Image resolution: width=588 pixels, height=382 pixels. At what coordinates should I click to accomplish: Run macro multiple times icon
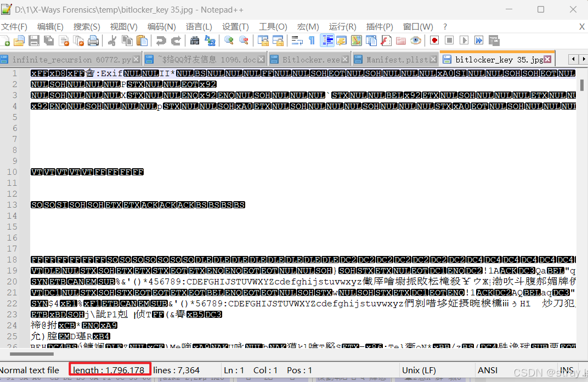click(x=479, y=41)
